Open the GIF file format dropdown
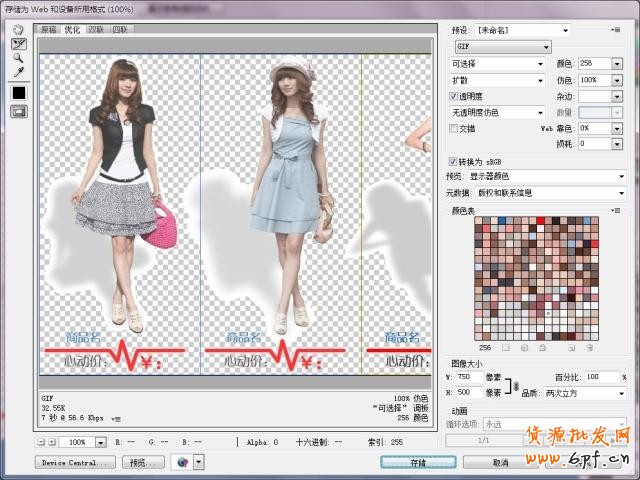 [503, 47]
